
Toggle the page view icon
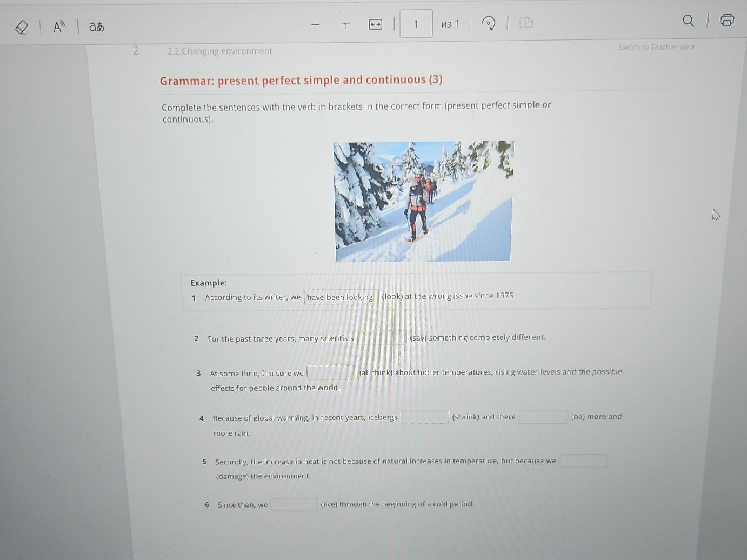526,23
